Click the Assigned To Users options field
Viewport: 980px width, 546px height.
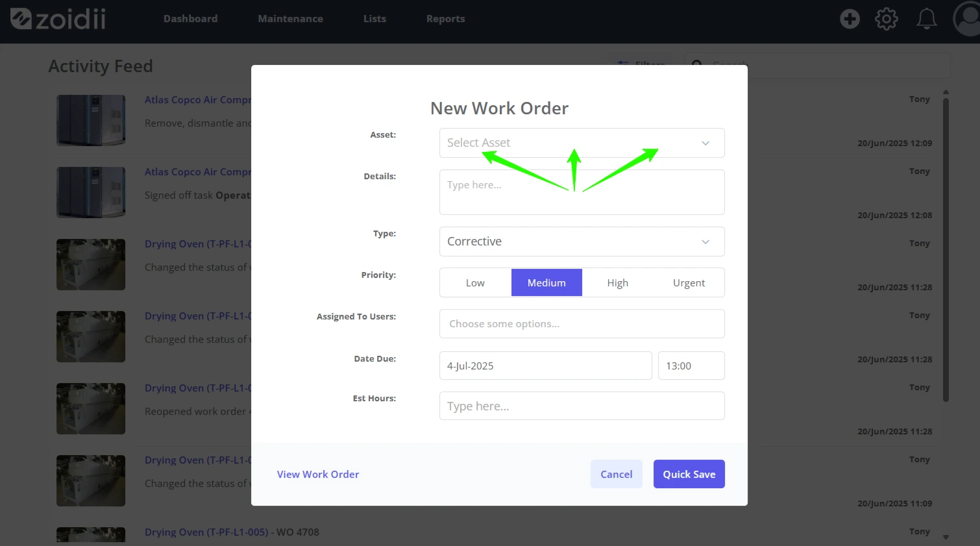[582, 323]
